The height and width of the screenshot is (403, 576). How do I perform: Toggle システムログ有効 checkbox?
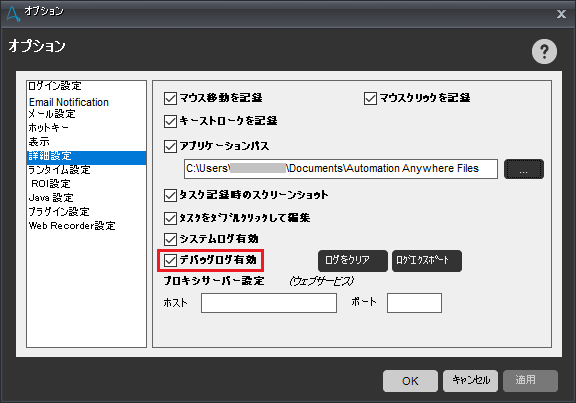tap(170, 240)
